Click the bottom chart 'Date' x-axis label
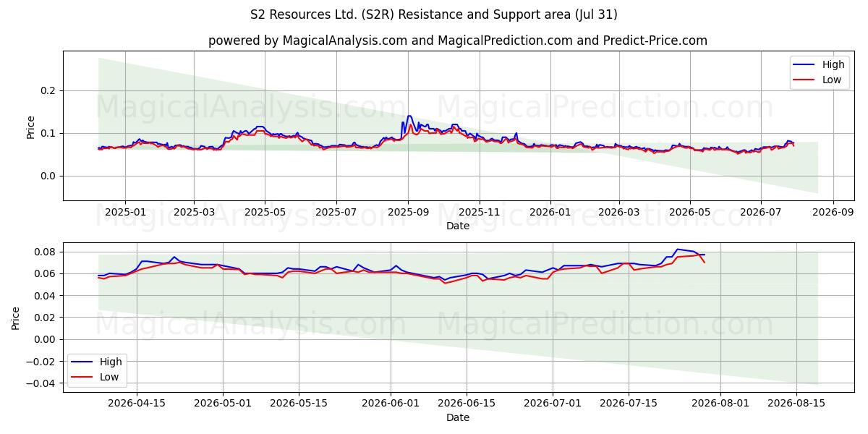868x434 pixels. pos(458,417)
